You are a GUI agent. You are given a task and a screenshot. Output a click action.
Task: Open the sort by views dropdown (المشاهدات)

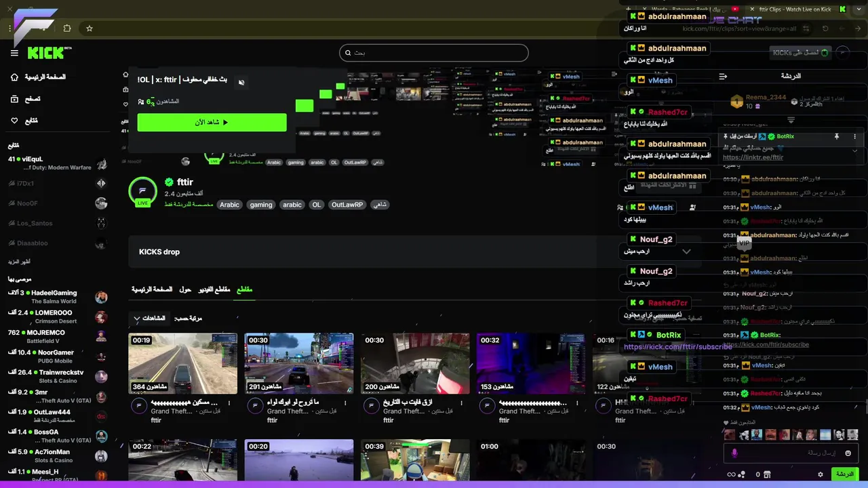click(149, 318)
